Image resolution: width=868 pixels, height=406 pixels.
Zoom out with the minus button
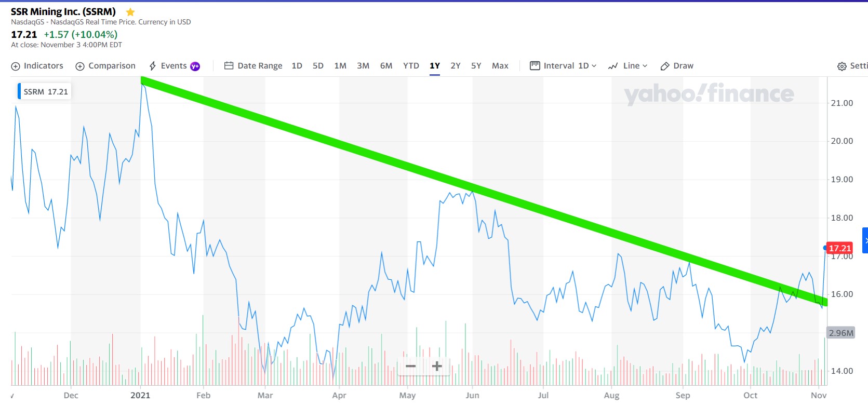(411, 367)
